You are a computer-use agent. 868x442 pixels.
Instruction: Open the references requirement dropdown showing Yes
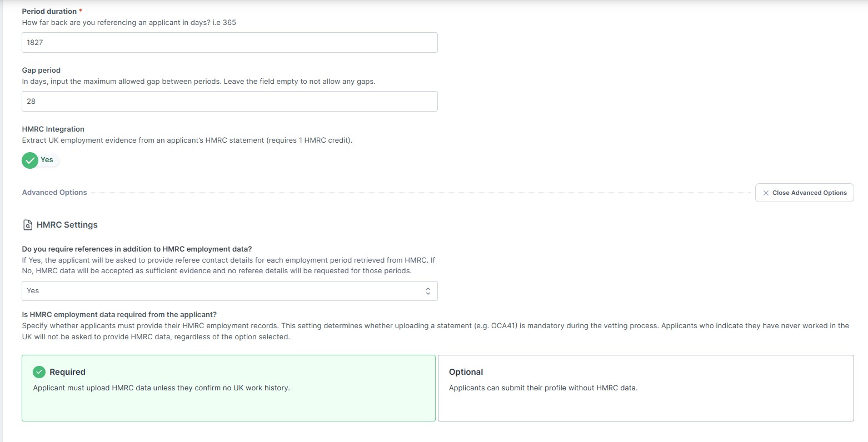230,291
